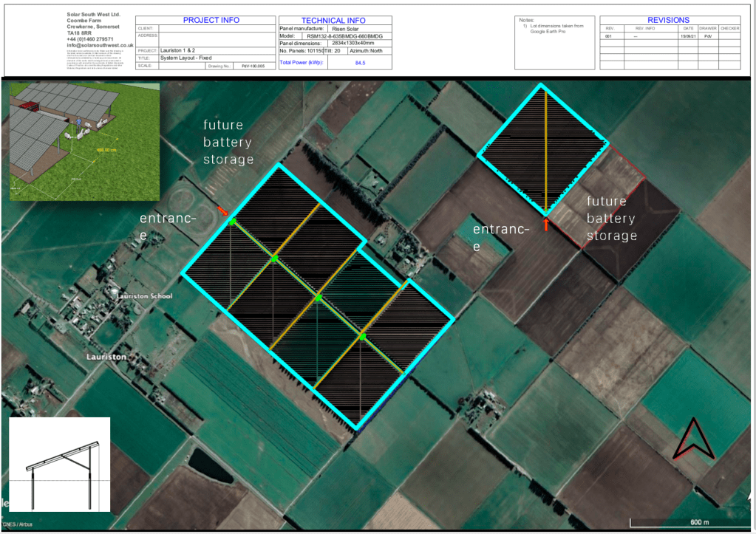Image resolution: width=756 pixels, height=534 pixels.
Task: Select the REVISIONS table header
Action: tap(668, 20)
